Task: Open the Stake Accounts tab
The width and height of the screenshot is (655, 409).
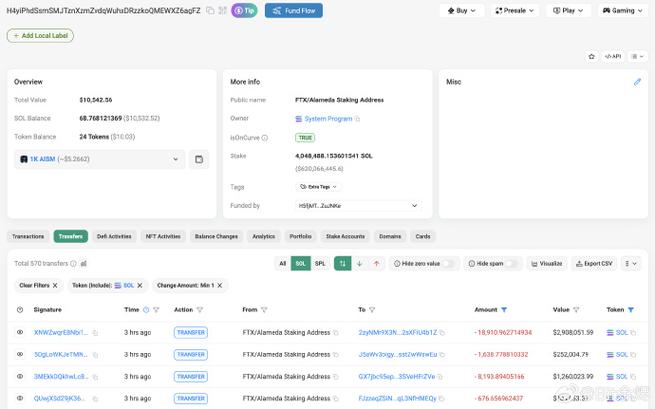Action: click(345, 236)
